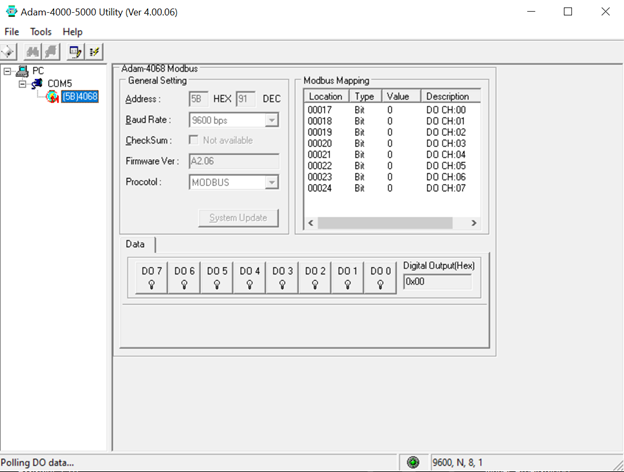Select the PC label in tree

[38, 71]
